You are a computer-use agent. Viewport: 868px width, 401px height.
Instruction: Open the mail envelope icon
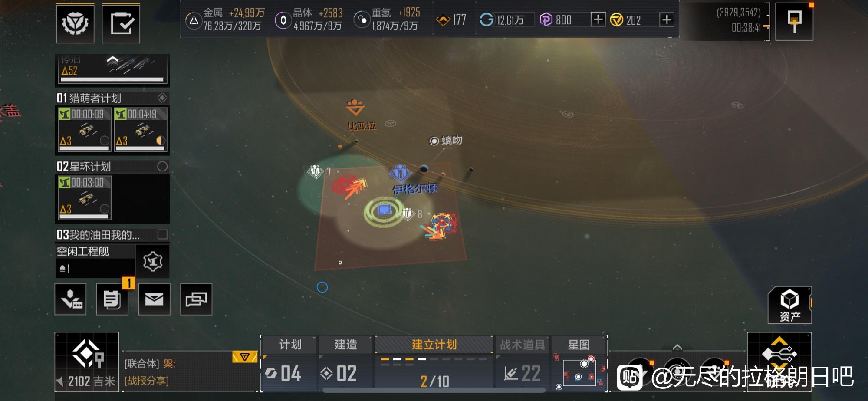coord(154,299)
